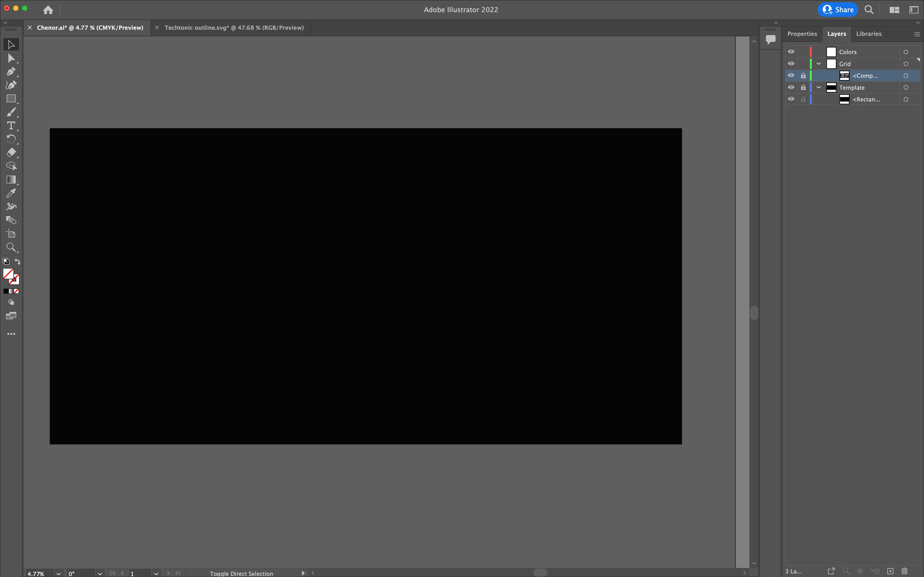Toggle visibility of the Grid layer
Image resolution: width=924 pixels, height=577 pixels.
pyautogui.click(x=791, y=64)
